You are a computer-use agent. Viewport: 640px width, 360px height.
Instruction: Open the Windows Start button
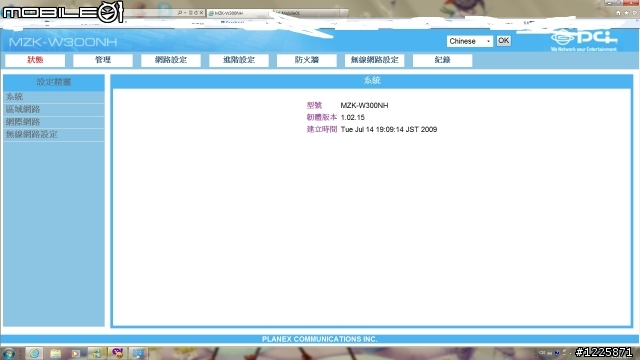point(9,353)
